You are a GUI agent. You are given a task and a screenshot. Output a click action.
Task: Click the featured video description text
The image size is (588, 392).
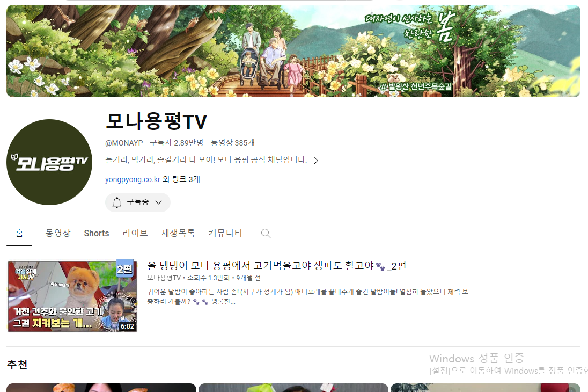pos(307,296)
